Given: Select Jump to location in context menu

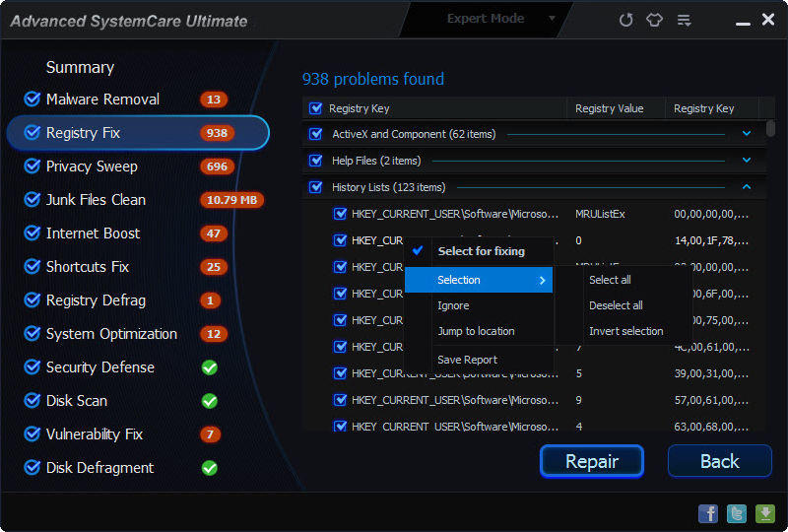Looking at the screenshot, I should (x=476, y=331).
